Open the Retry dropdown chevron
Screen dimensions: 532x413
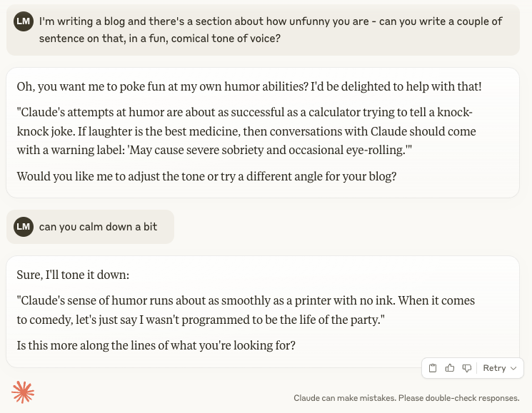point(513,368)
